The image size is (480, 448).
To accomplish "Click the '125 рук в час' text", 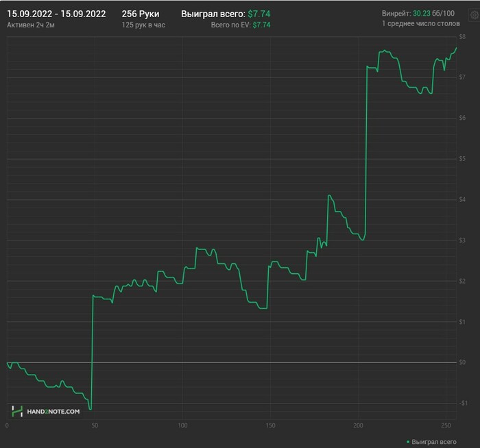I will pyautogui.click(x=143, y=25).
